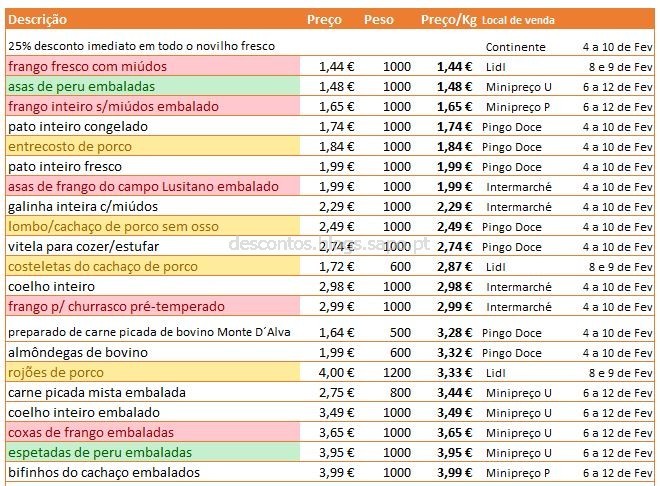Click Intermarché in galinha inteira row

[519, 207]
